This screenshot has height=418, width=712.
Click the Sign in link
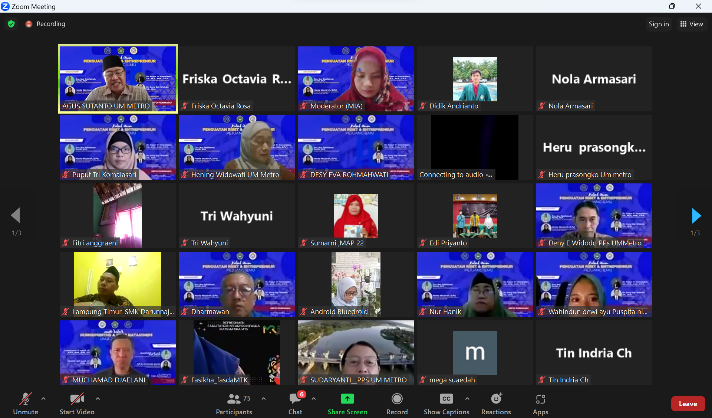tap(658, 23)
